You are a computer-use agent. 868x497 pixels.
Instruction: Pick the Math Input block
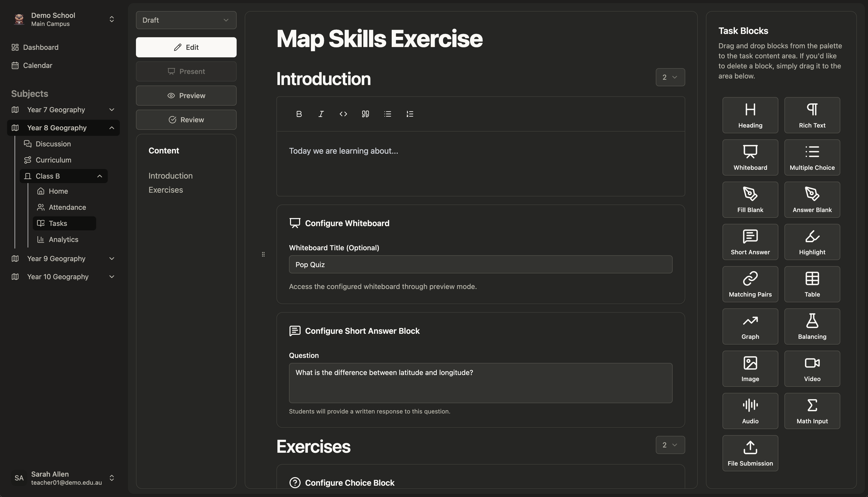pos(812,411)
